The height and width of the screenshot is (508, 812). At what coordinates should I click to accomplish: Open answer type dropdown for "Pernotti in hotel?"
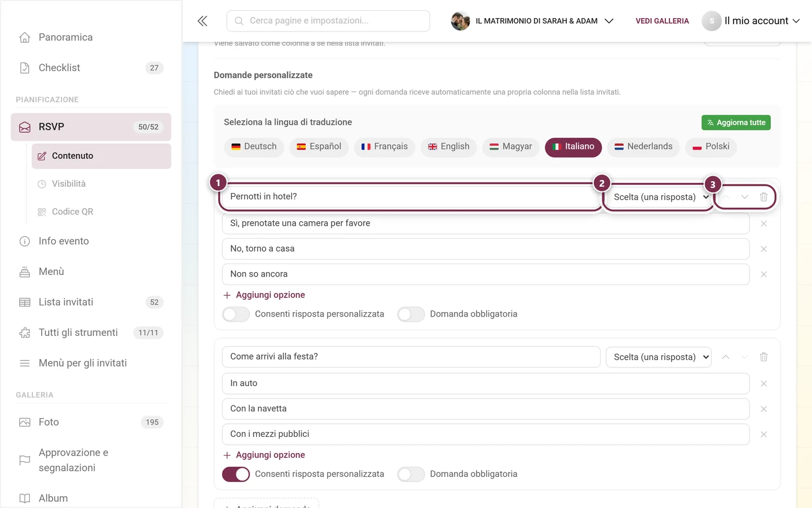(x=659, y=197)
